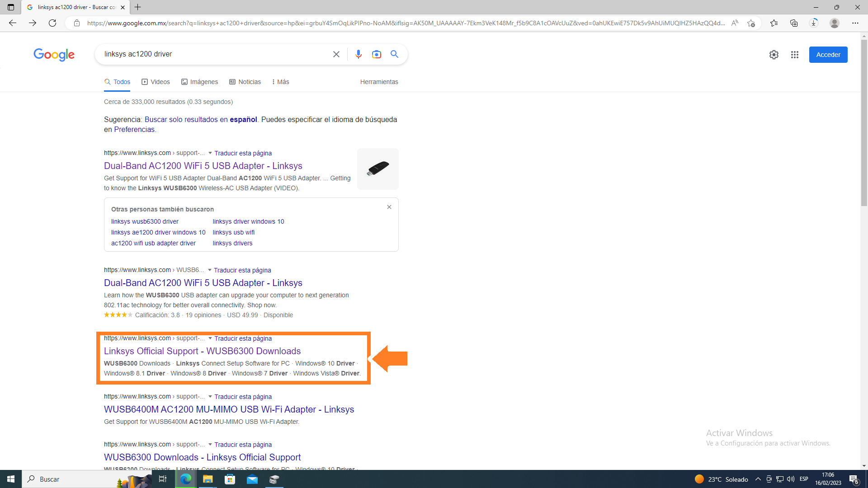Open File Explorer from the taskbar
Screen dimensions: 868x488
tap(208, 479)
